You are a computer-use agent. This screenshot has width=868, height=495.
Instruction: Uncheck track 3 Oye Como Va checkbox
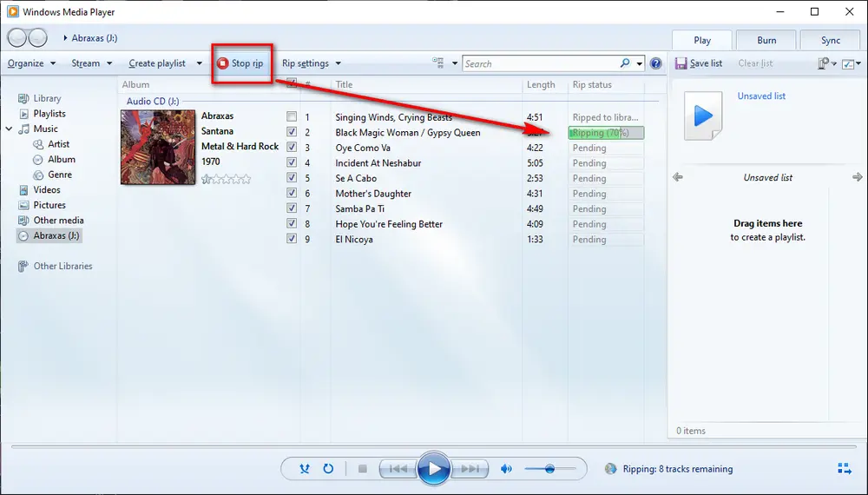pyautogui.click(x=292, y=148)
